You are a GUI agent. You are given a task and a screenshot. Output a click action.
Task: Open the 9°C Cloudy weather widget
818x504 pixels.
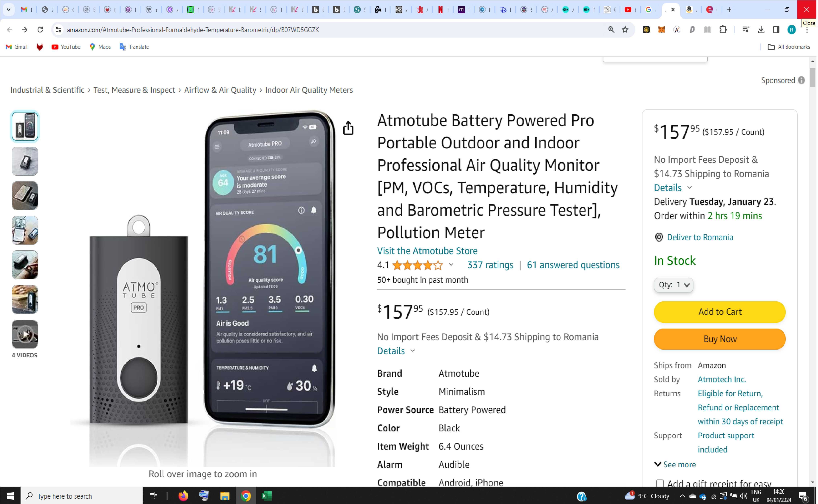point(647,496)
